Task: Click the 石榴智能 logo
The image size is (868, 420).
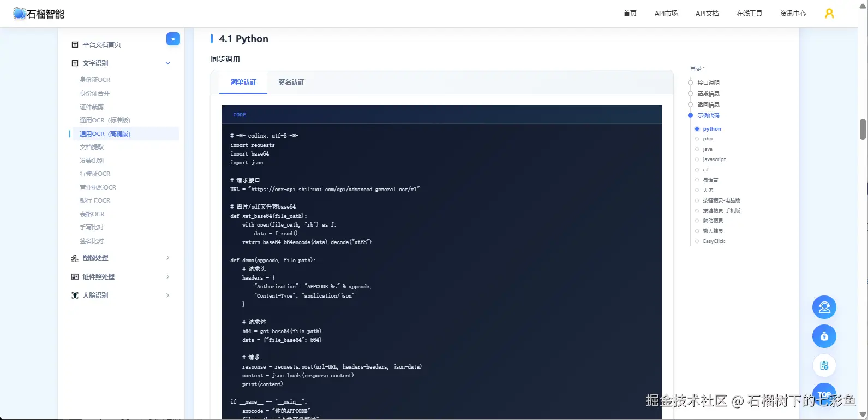Action: coord(39,14)
